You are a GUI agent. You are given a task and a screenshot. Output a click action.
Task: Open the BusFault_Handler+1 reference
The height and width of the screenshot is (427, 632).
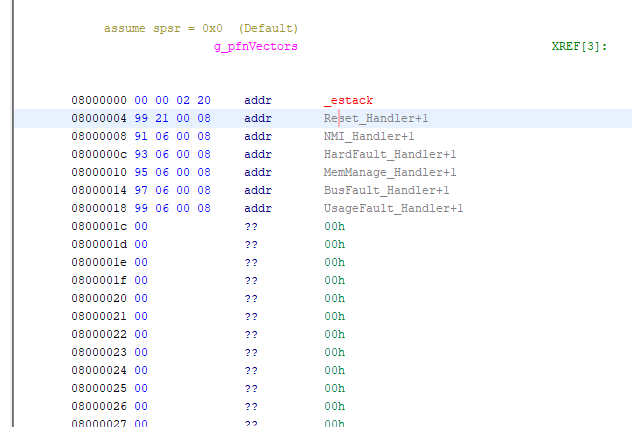click(x=386, y=191)
